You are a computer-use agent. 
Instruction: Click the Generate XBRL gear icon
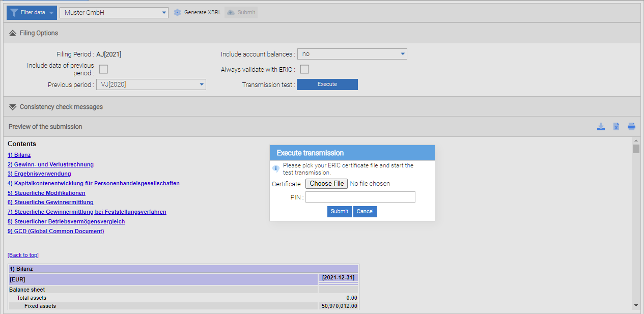178,12
